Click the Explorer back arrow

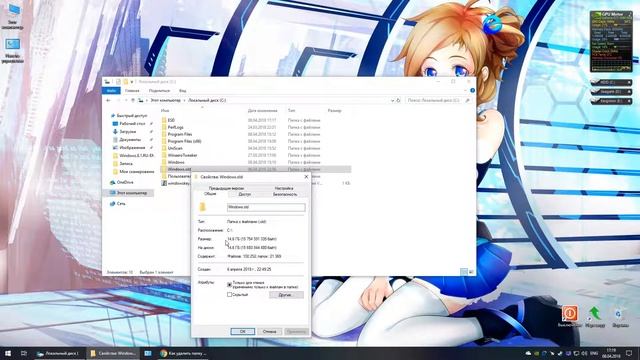tap(108, 100)
